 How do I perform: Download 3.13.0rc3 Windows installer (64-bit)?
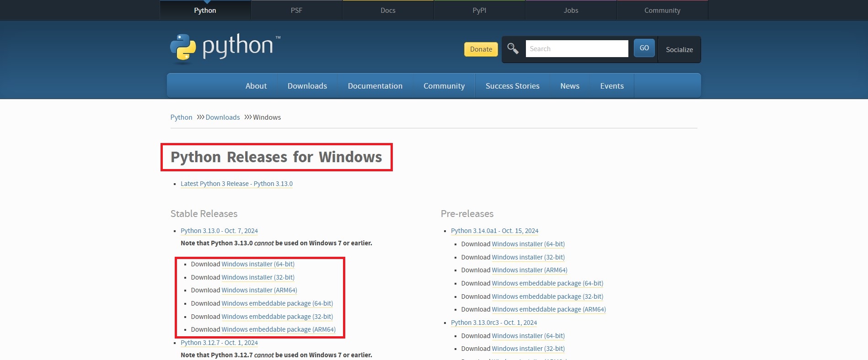pyautogui.click(x=528, y=336)
